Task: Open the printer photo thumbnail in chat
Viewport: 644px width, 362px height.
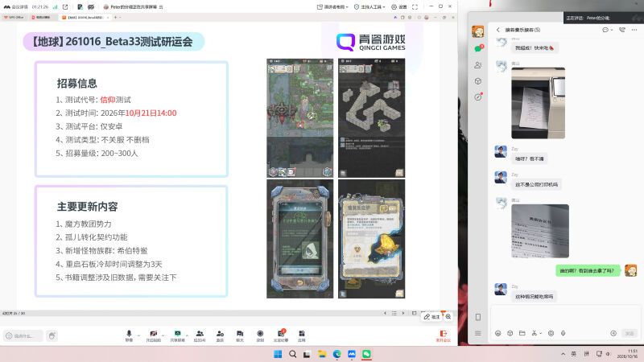Action: point(538,103)
